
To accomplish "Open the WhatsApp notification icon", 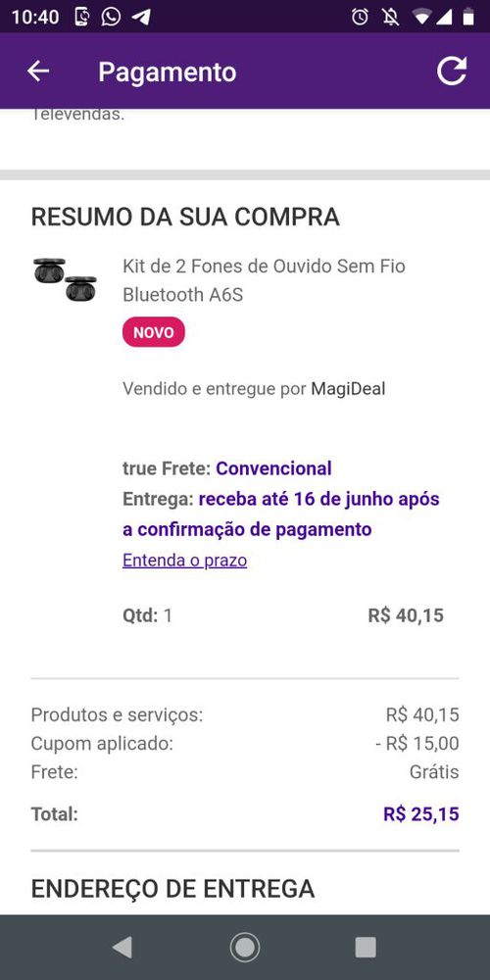I will point(111,17).
